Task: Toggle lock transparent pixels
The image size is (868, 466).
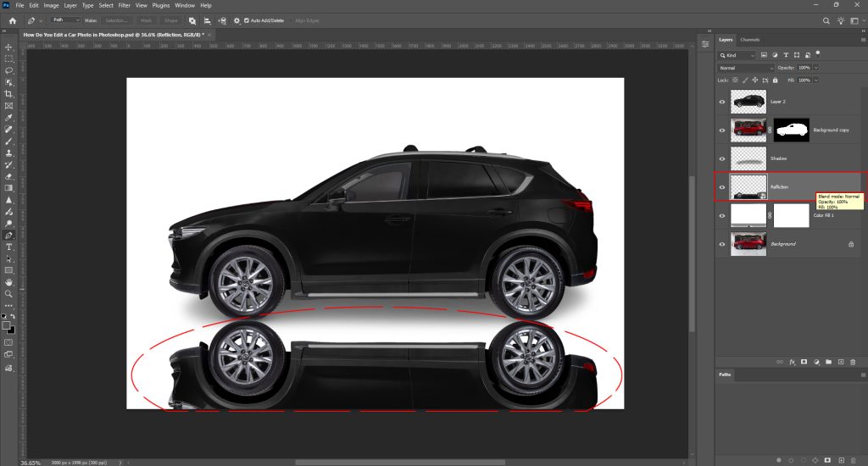Action: tap(735, 80)
